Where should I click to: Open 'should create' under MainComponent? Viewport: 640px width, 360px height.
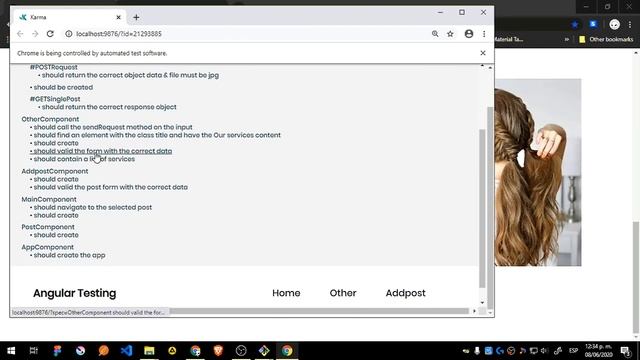(x=56, y=215)
